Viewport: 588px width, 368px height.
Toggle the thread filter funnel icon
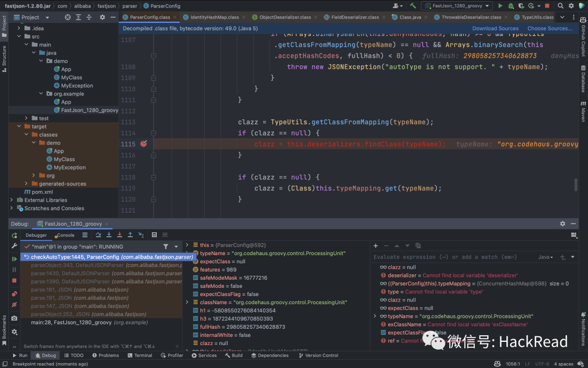pyautogui.click(x=166, y=247)
